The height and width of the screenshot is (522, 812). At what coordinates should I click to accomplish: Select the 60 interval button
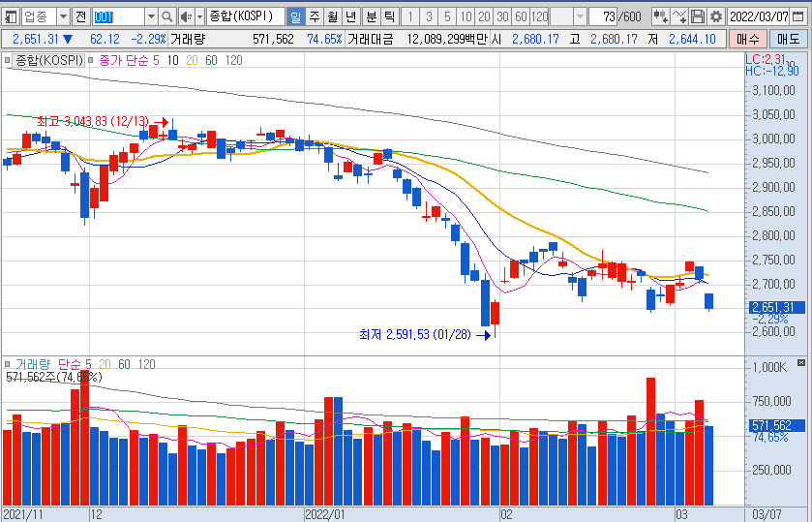tap(521, 16)
